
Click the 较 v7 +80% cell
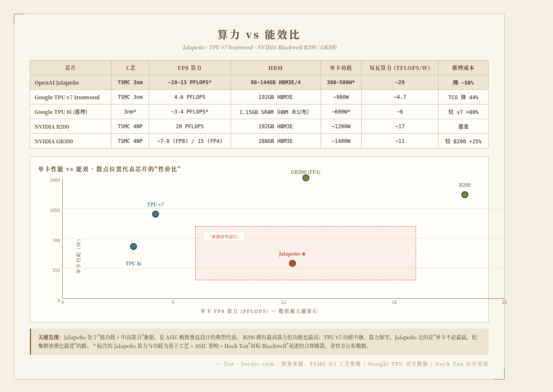click(x=463, y=112)
